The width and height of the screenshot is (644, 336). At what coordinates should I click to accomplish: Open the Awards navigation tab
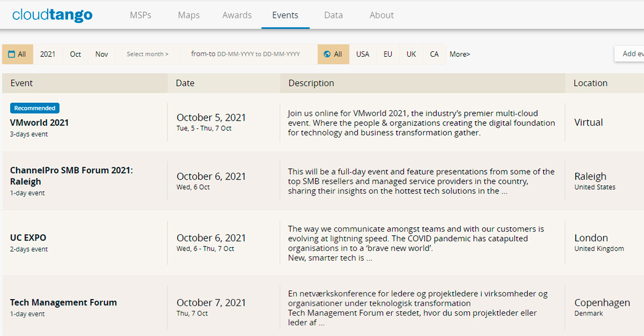pyautogui.click(x=237, y=15)
